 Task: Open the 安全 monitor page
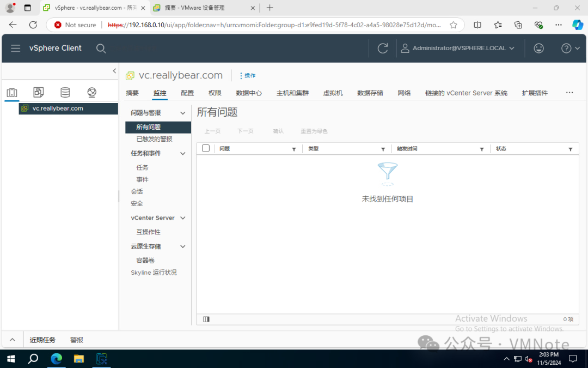click(137, 203)
